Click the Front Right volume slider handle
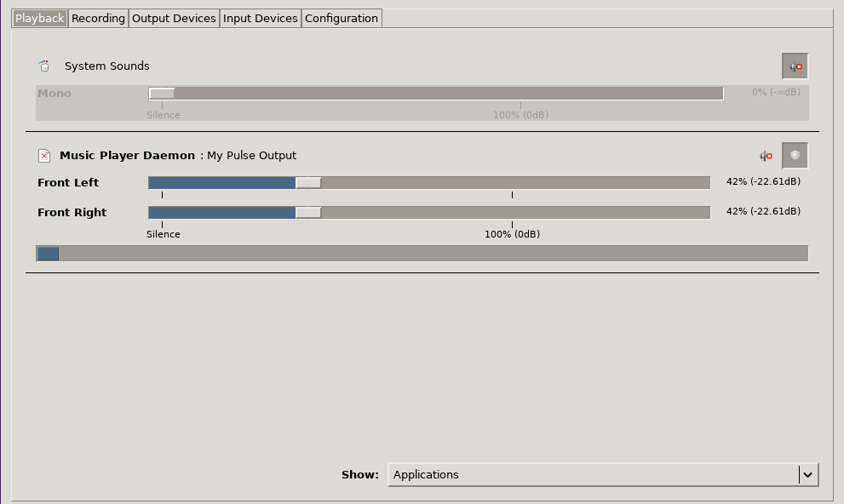The width and height of the screenshot is (844, 504). [x=308, y=213]
